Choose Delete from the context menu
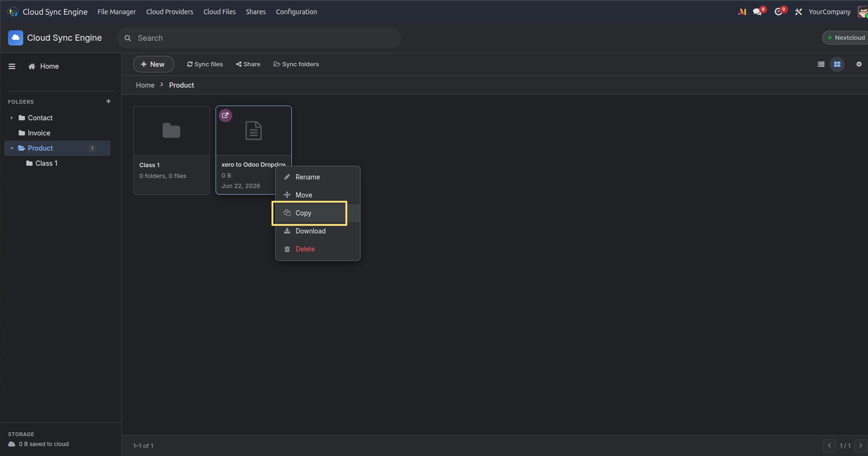Screen dimensions: 868x456 tap(317, 249)
